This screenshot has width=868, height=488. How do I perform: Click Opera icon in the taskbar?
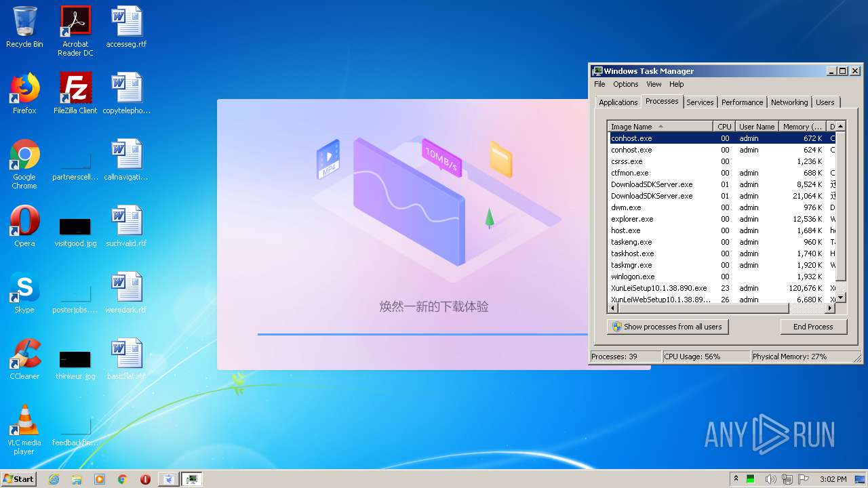[145, 479]
